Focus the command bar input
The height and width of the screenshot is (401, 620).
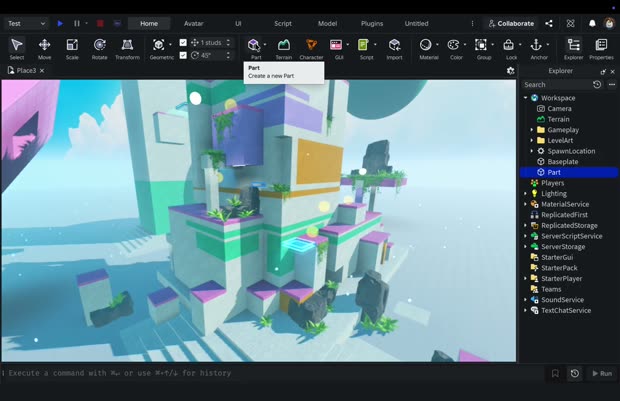275,373
